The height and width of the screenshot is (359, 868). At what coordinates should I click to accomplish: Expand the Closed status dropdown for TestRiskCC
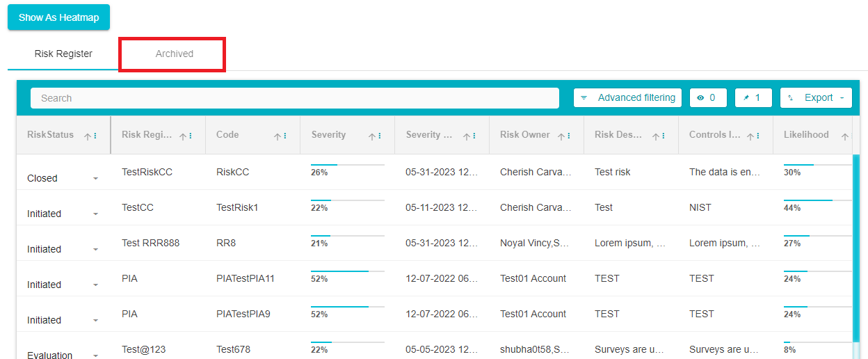[95, 179]
